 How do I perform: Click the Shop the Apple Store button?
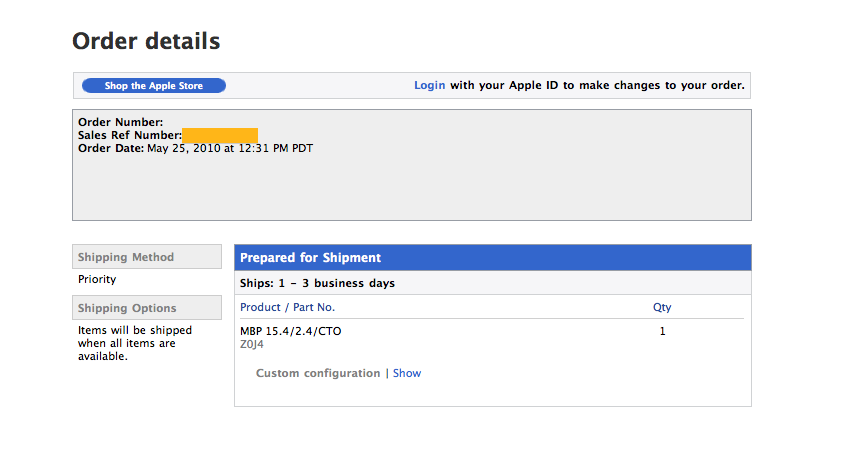(x=154, y=86)
